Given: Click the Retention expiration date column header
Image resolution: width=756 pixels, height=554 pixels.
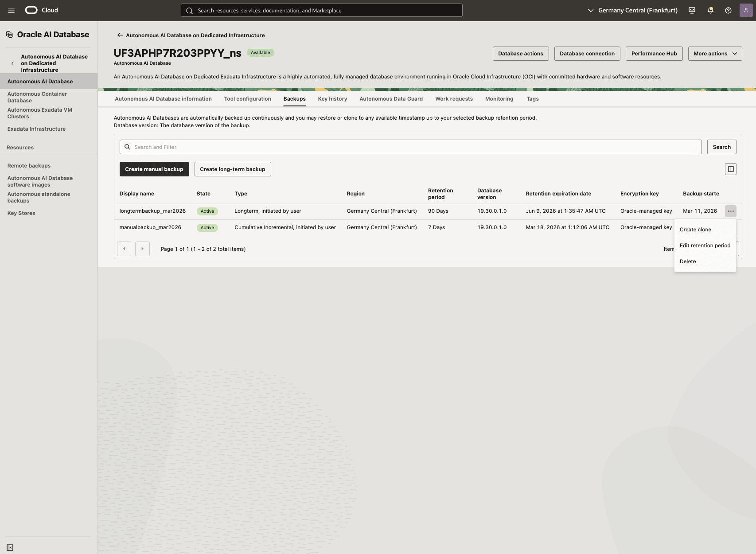Looking at the screenshot, I should (x=558, y=194).
